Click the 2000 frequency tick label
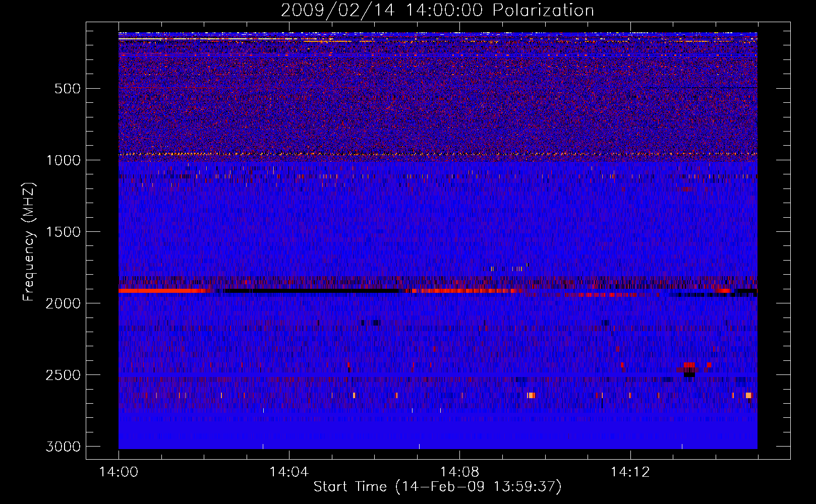 (x=64, y=303)
